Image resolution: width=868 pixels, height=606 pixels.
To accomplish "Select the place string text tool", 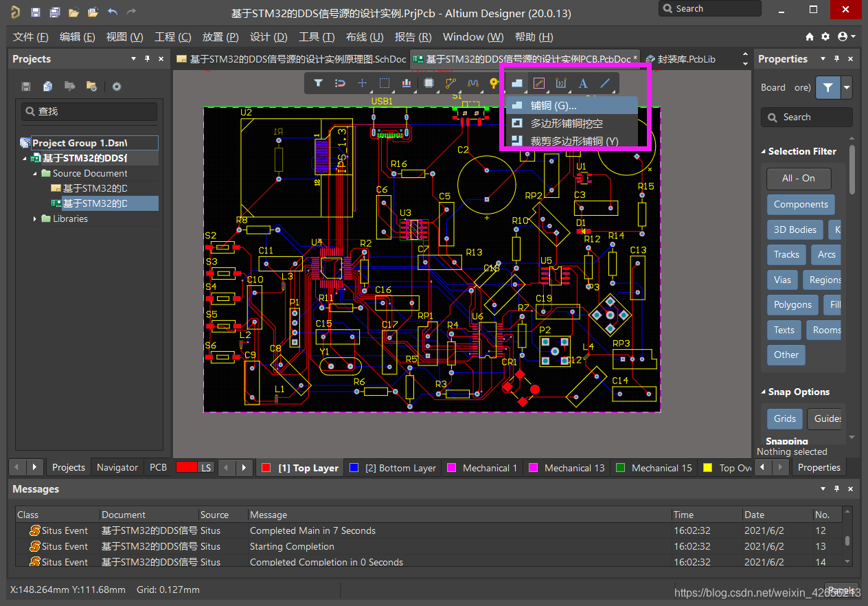I will [583, 83].
